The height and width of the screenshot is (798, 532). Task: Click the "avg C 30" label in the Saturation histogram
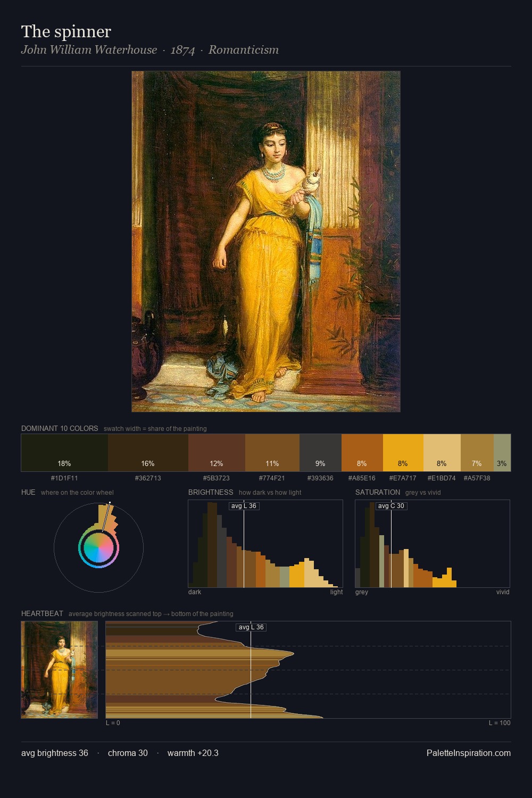(392, 506)
